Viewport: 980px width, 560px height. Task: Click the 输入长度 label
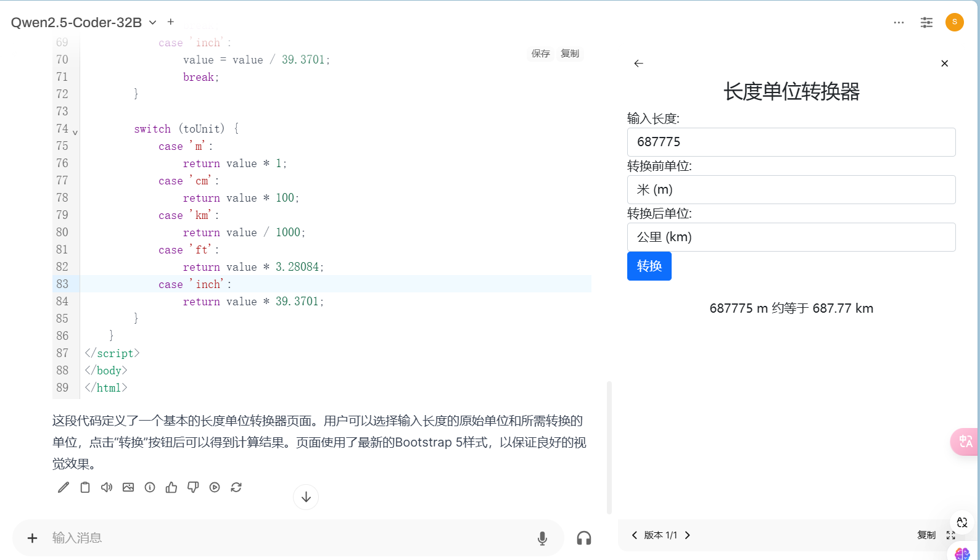(653, 118)
